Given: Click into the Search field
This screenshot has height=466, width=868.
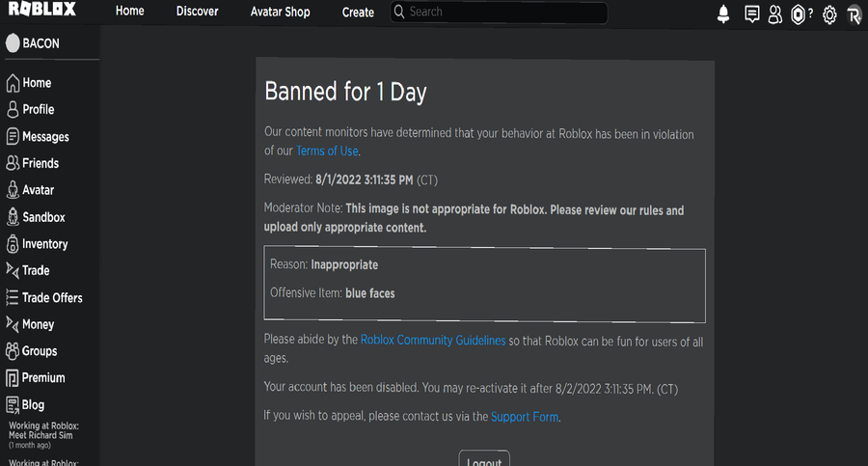Looking at the screenshot, I should tap(502, 13).
